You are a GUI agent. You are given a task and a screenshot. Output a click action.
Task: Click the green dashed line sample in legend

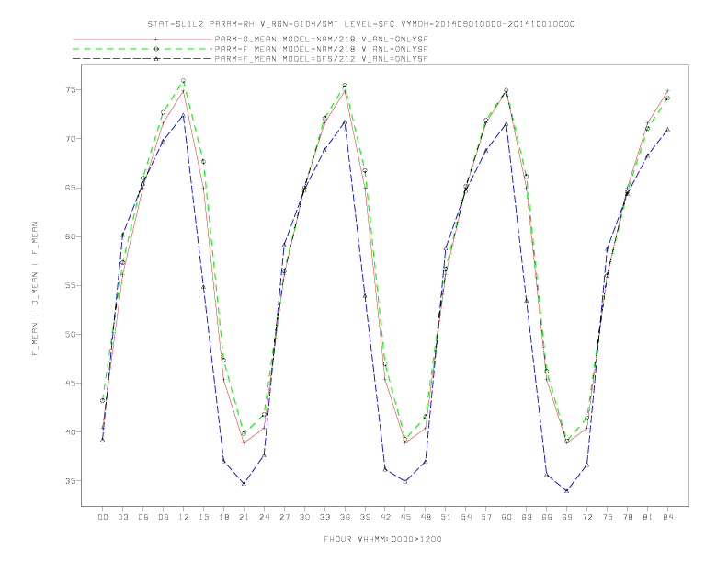click(142, 49)
